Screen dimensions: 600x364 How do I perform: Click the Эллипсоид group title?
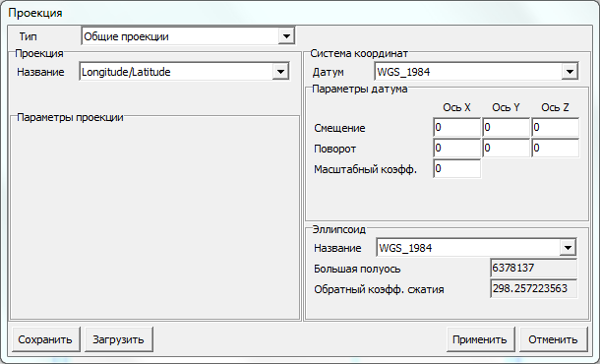tap(339, 229)
